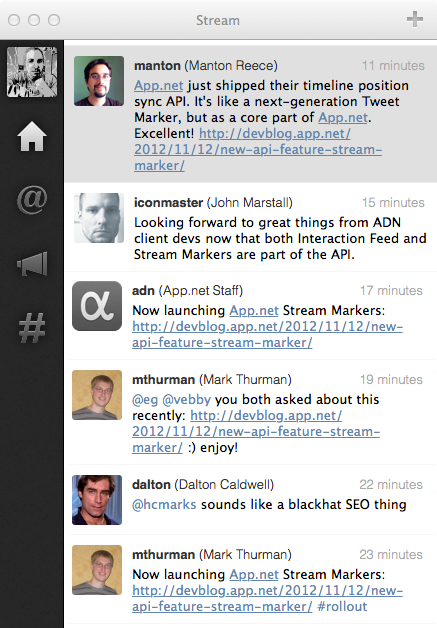Open the manton username profile
The image size is (437, 628).
pyautogui.click(x=157, y=65)
